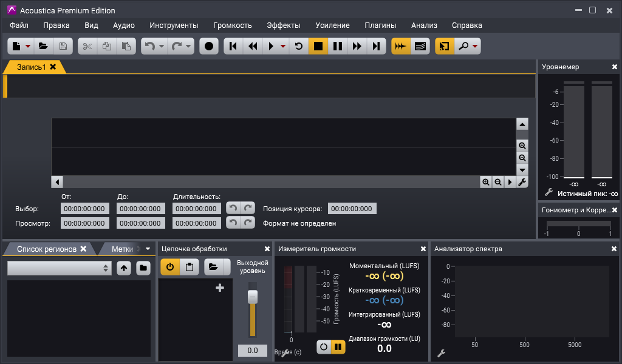Viewport: 622px width, 364px height.
Task: Toggle loop playback in the transport controls
Action: tap(298, 46)
